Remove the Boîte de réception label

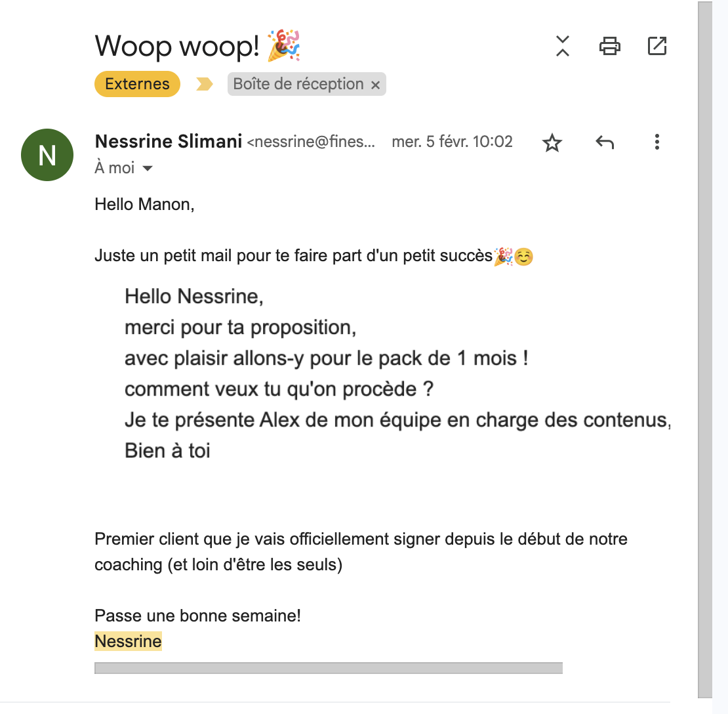click(376, 85)
